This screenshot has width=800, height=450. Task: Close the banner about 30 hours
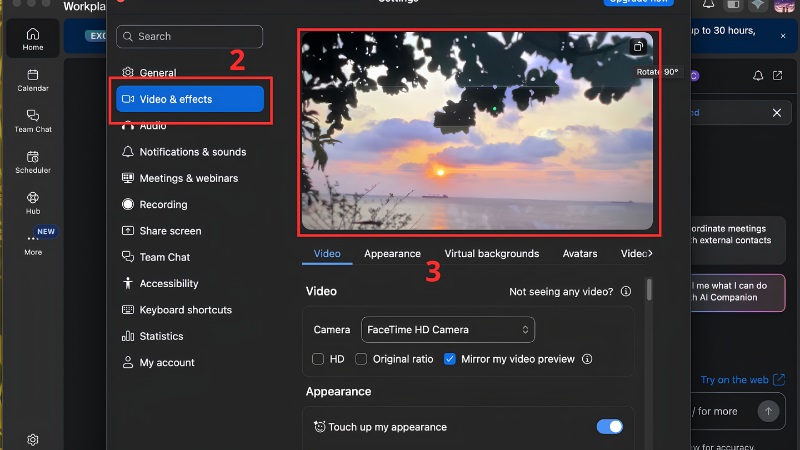tap(783, 36)
